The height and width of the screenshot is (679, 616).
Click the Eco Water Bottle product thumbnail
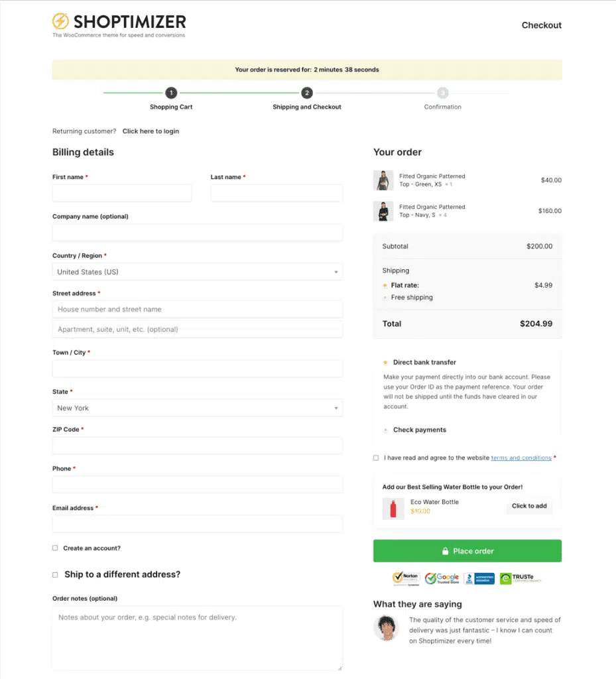393,507
